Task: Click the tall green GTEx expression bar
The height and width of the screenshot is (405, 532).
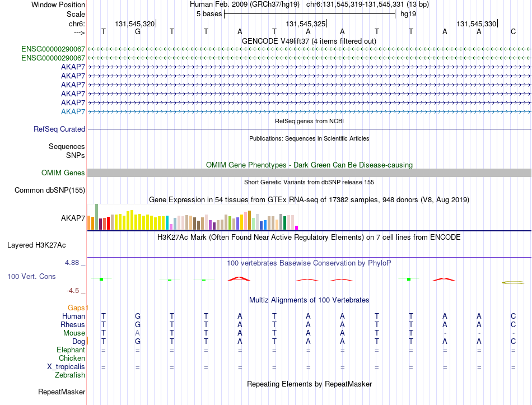Action: [x=97, y=217]
